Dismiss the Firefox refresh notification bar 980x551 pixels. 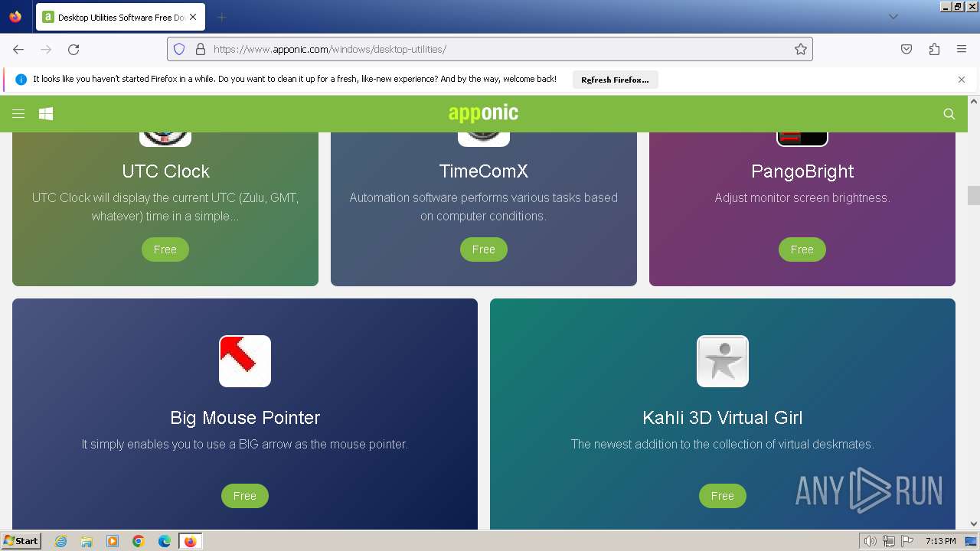pyautogui.click(x=962, y=80)
